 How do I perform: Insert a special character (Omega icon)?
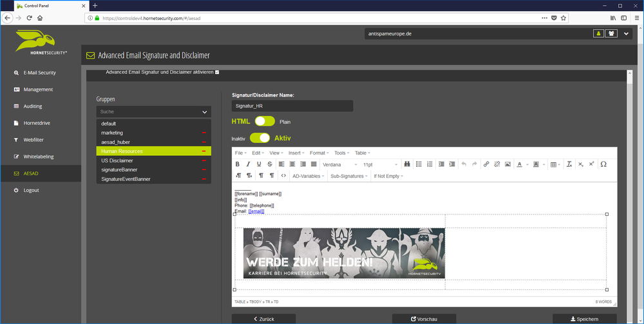tap(603, 164)
